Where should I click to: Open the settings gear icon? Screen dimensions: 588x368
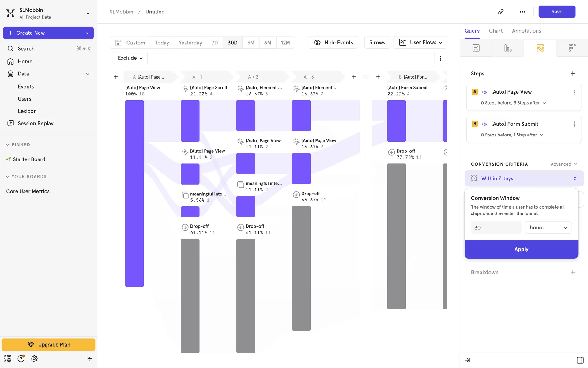[x=34, y=358]
